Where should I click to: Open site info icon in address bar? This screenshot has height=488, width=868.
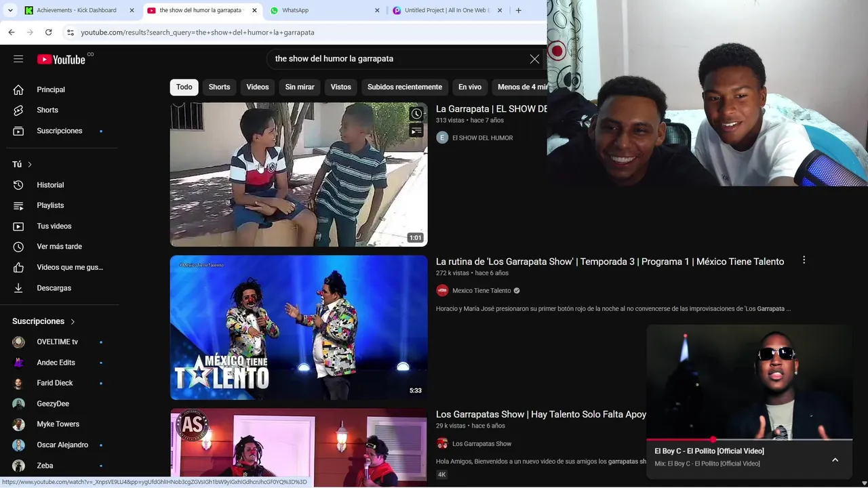(x=70, y=32)
